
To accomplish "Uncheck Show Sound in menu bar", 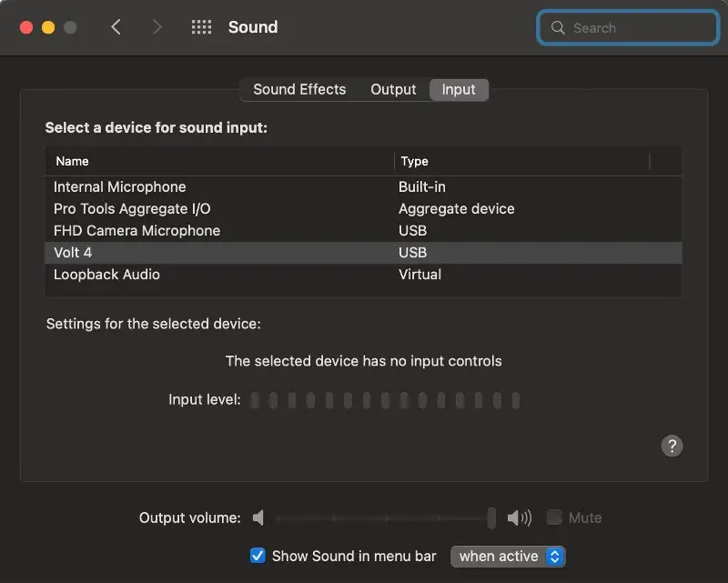I will 258,555.
